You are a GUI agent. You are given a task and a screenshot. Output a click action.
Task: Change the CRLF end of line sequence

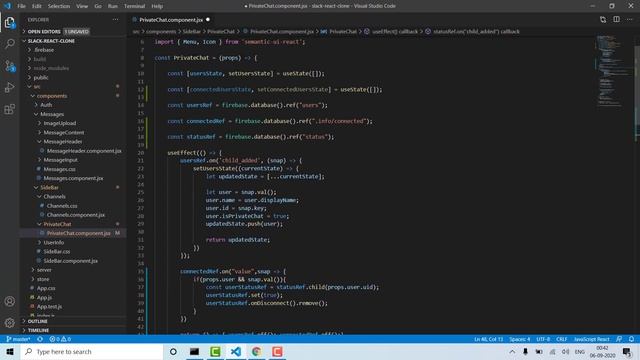point(562,339)
